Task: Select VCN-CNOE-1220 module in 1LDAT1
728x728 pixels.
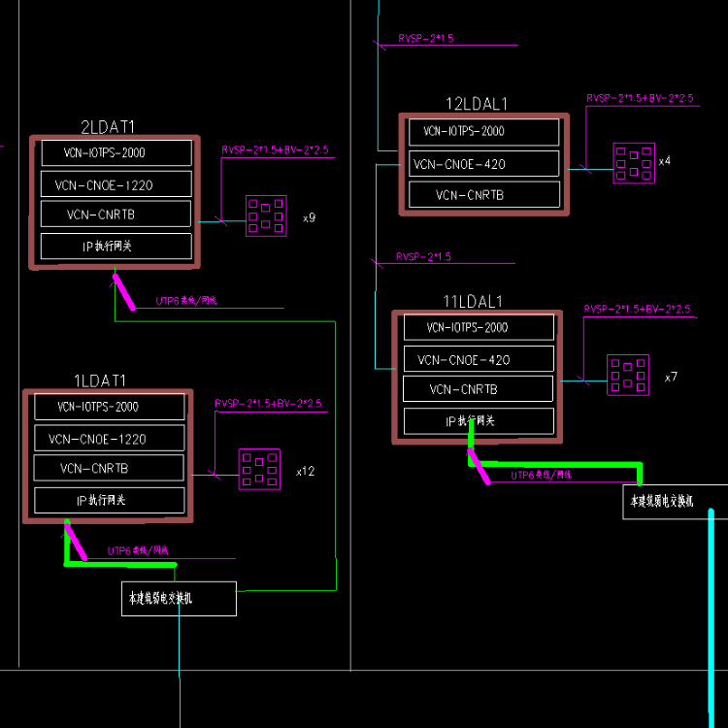Action: click(110, 438)
